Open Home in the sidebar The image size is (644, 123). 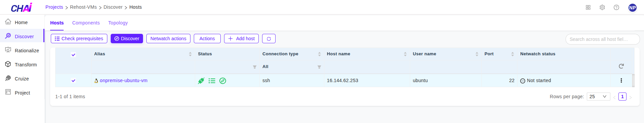tap(22, 22)
